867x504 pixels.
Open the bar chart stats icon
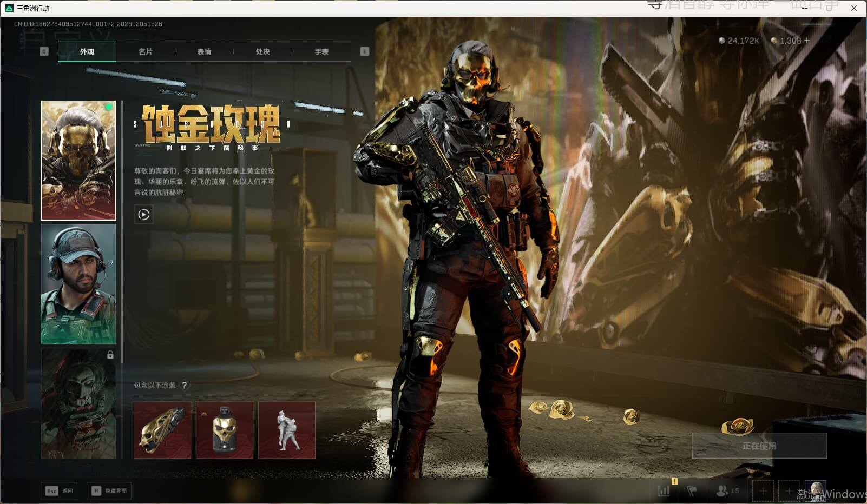point(664,490)
